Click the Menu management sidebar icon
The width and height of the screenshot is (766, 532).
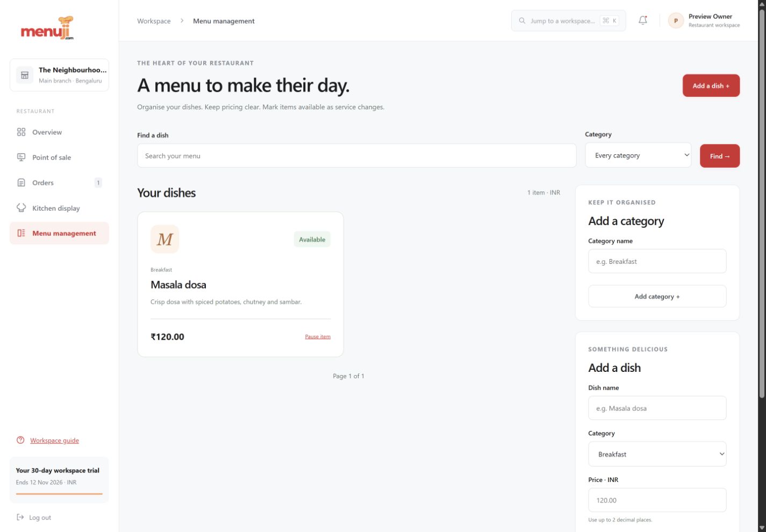(22, 233)
